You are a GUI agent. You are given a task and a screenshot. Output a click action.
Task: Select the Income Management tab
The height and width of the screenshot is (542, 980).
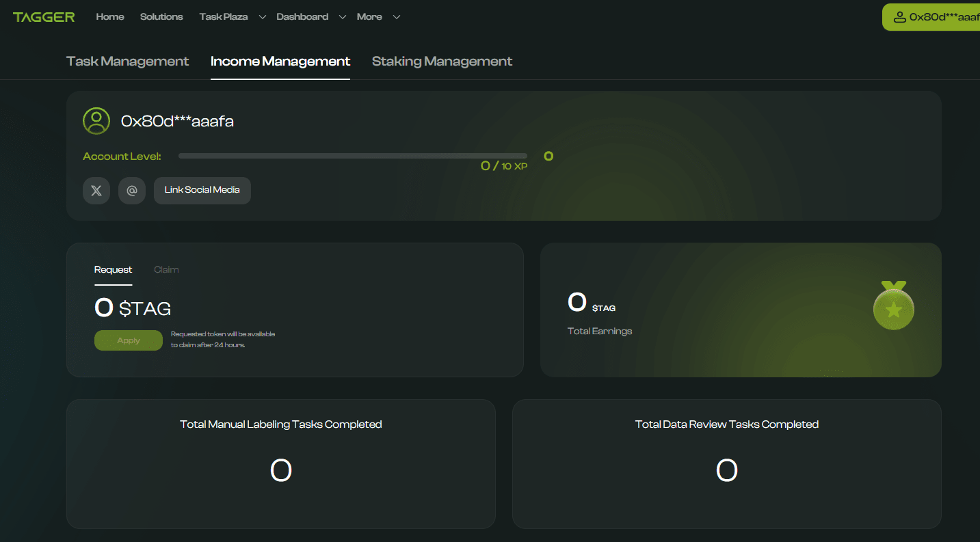[280, 62]
